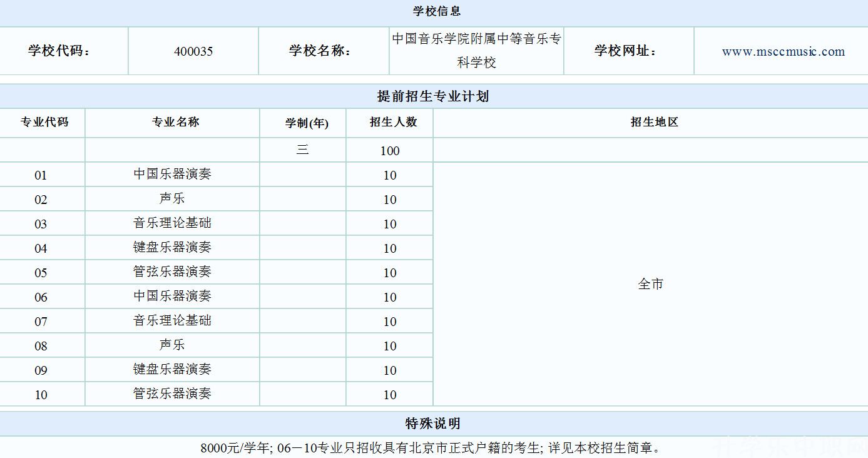
Task: Select 音乐理论基础 in row 07
Action: [x=172, y=320]
